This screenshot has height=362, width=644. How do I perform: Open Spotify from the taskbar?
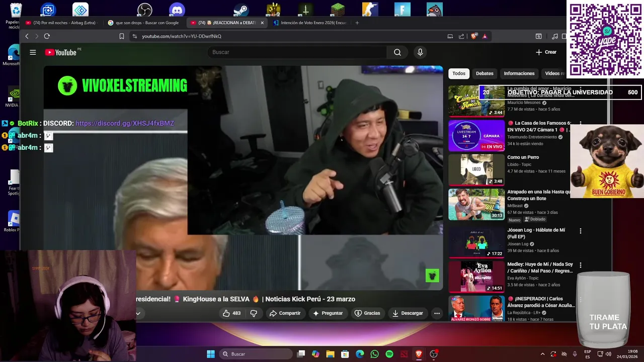pos(389,354)
